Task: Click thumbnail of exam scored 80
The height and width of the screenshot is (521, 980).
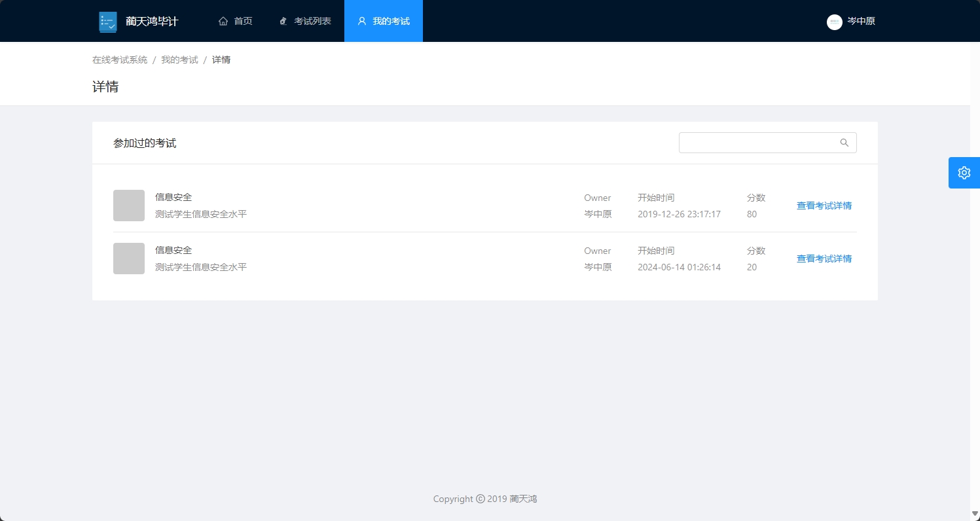Action: tap(129, 206)
